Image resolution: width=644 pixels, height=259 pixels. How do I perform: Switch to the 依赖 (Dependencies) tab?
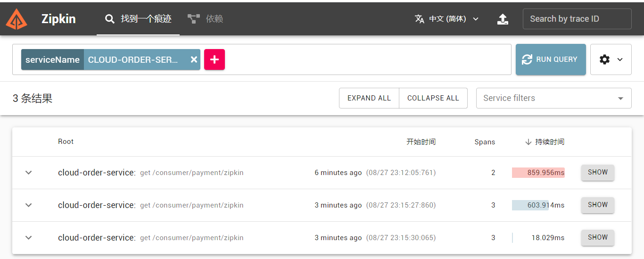coord(205,19)
